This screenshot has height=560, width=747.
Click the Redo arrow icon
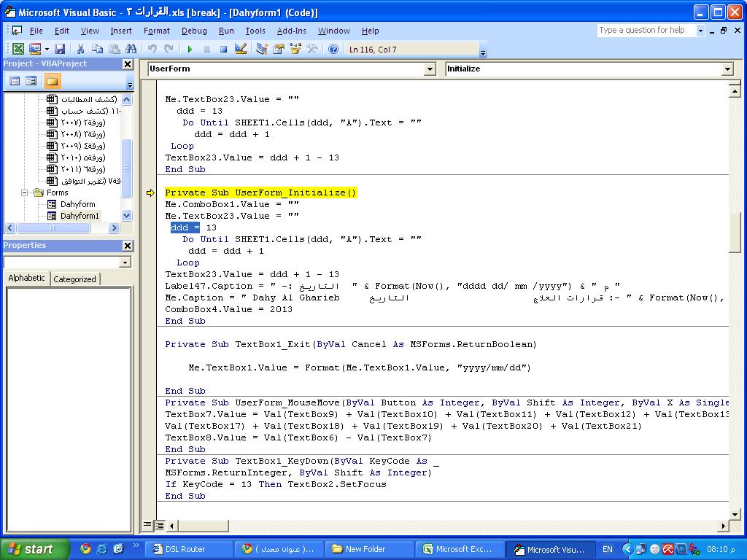click(169, 49)
